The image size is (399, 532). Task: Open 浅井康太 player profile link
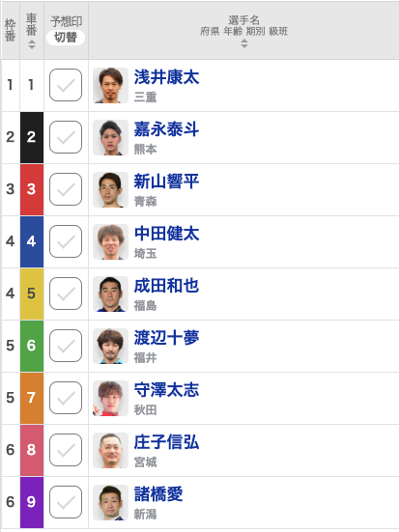166,77
